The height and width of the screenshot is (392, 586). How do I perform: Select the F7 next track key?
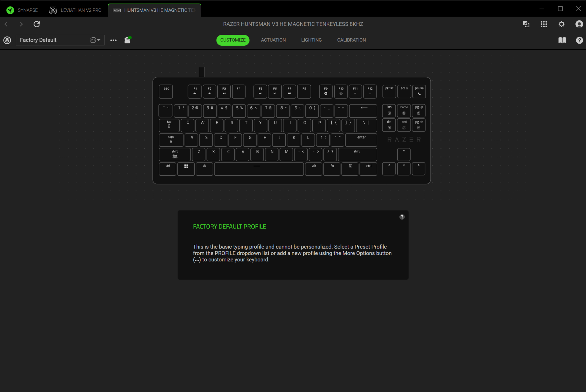[289, 92]
